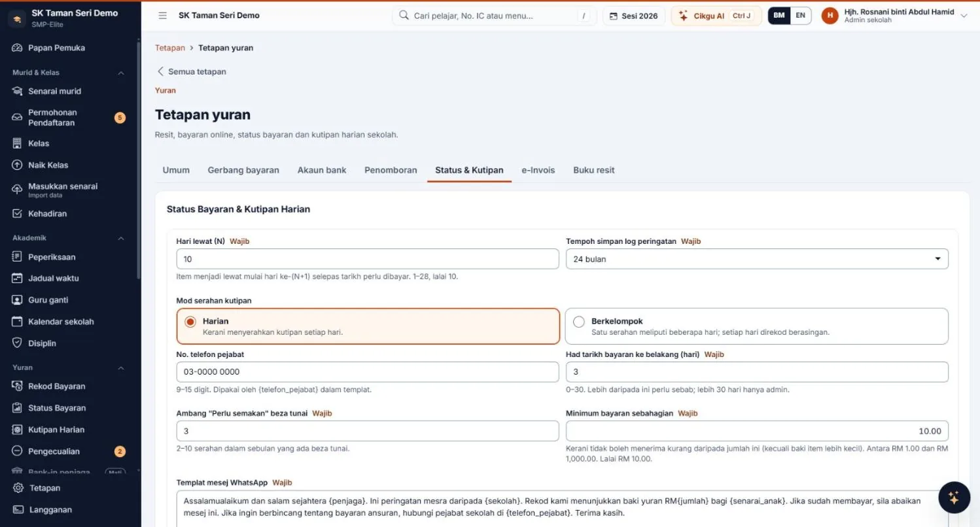980x527 pixels.
Task: Open Senarai murid graduation cap icon
Action: pos(18,91)
